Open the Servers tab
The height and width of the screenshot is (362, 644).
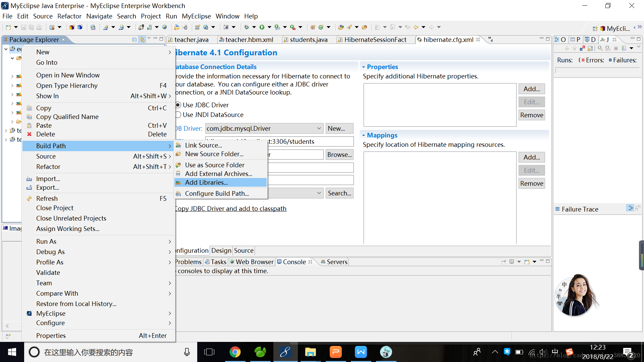pyautogui.click(x=333, y=262)
